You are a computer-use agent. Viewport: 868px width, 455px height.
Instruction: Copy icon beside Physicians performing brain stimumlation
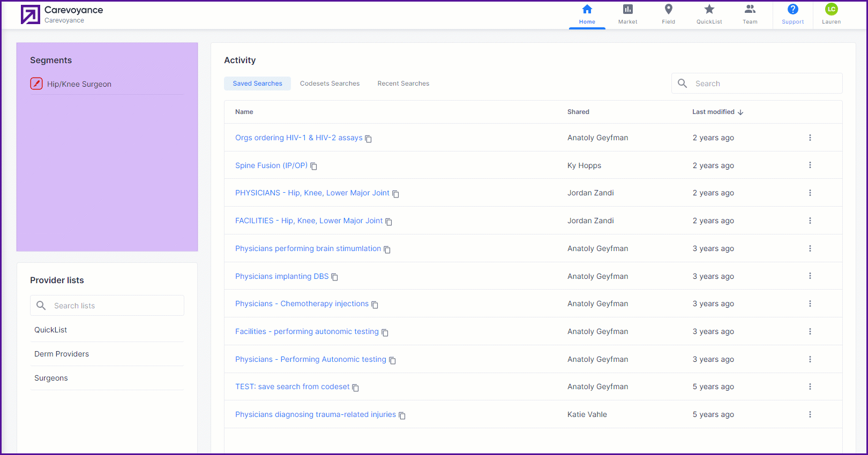387,249
